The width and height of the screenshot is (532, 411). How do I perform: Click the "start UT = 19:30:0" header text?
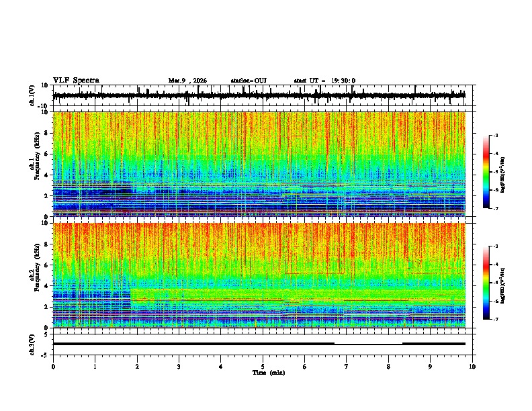tap(324, 81)
